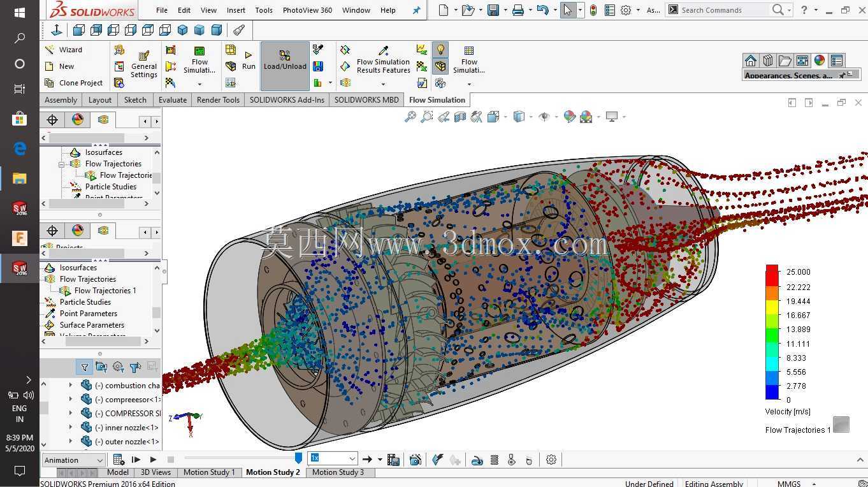
Task: Open Custom Properties icon in task pane
Action: coord(837,61)
